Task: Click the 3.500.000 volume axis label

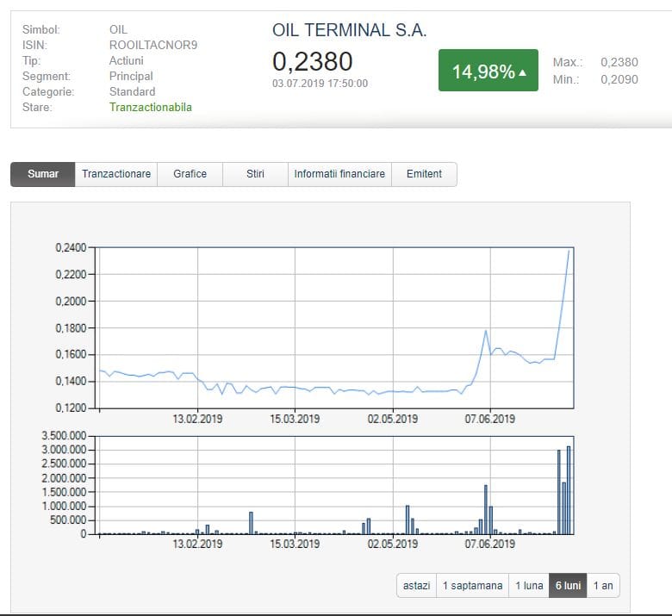Action: 64,436
